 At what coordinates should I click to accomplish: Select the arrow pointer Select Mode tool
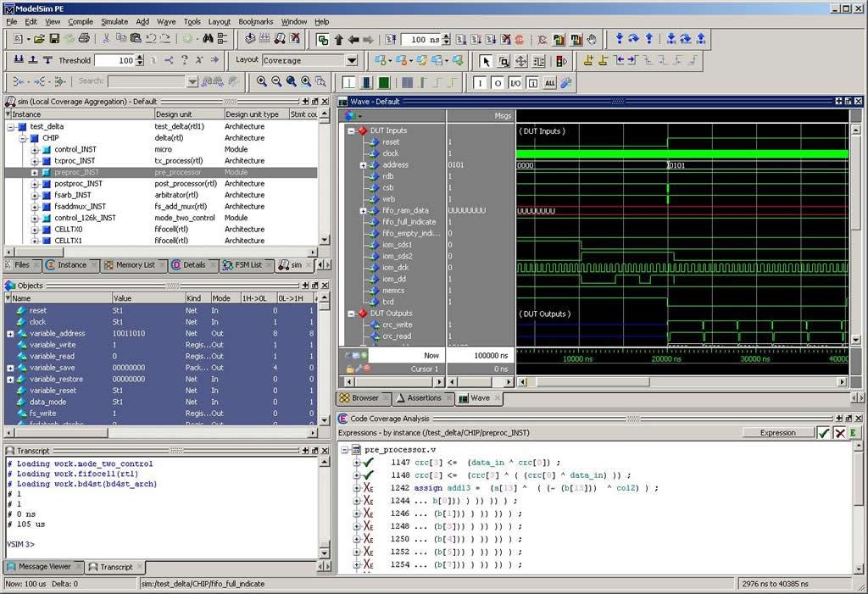pos(486,61)
